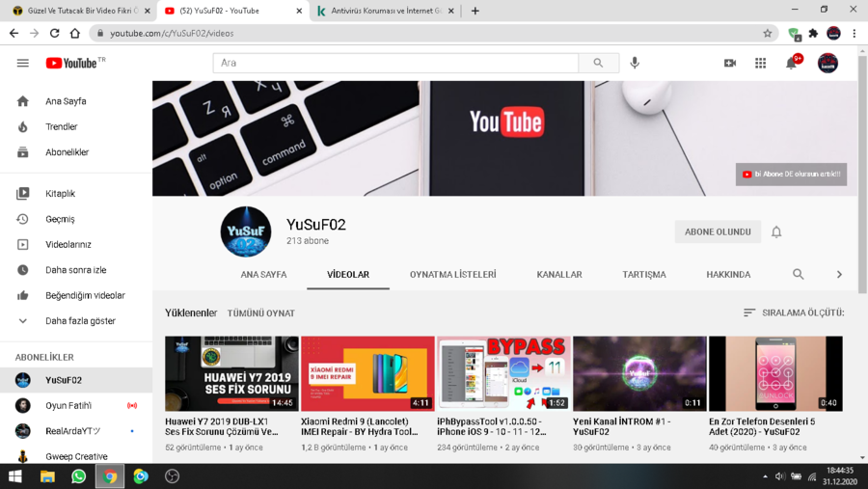Open the create video camera icon

point(730,63)
